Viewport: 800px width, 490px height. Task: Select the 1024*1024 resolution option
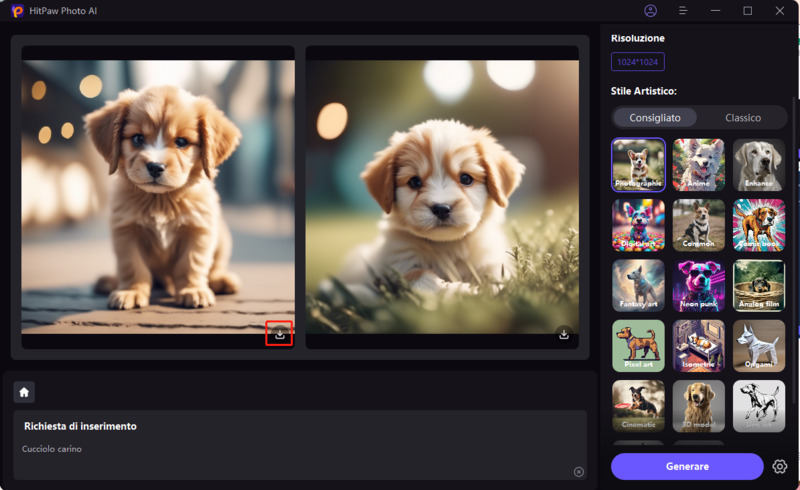pyautogui.click(x=638, y=62)
